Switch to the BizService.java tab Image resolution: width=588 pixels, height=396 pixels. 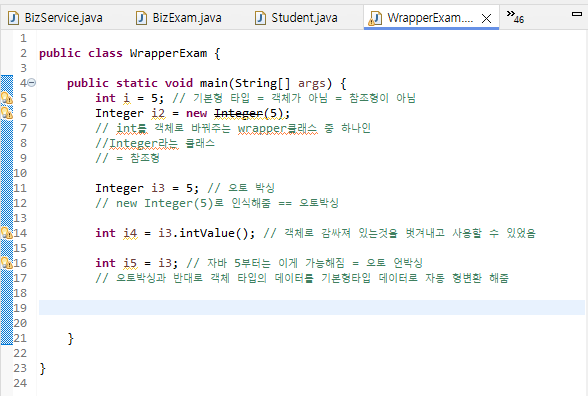click(55, 18)
